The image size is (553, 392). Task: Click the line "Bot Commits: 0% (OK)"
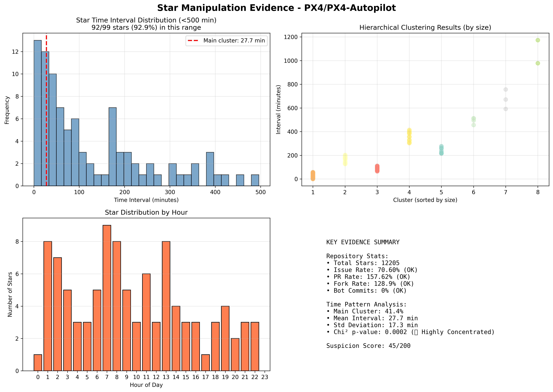tap(367, 290)
